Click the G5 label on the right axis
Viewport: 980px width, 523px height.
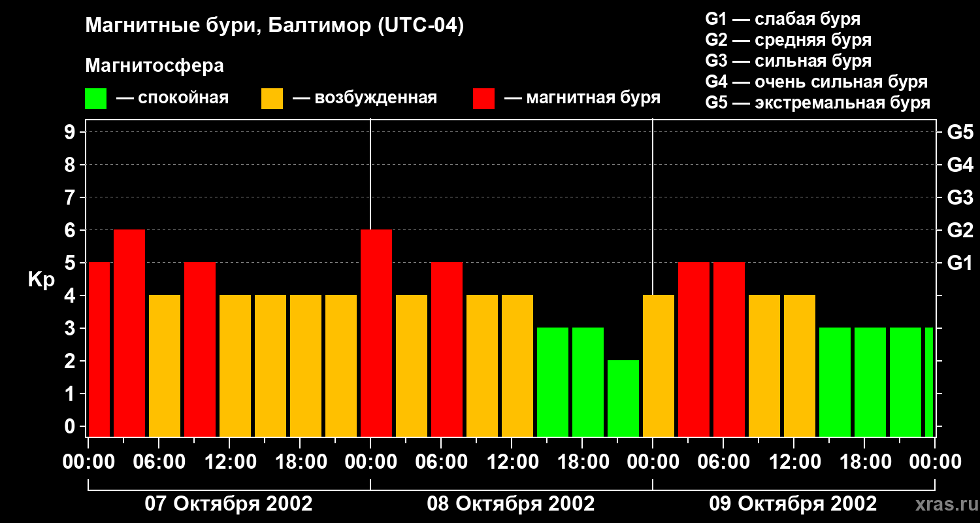pyautogui.click(x=960, y=132)
